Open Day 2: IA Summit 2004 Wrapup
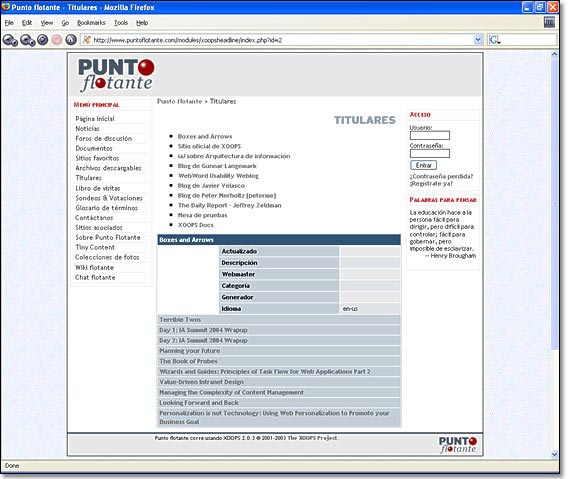The width and height of the screenshot is (570, 479). coord(203,340)
